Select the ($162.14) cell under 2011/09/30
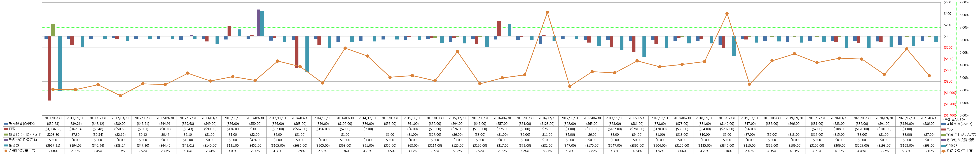 75,129
